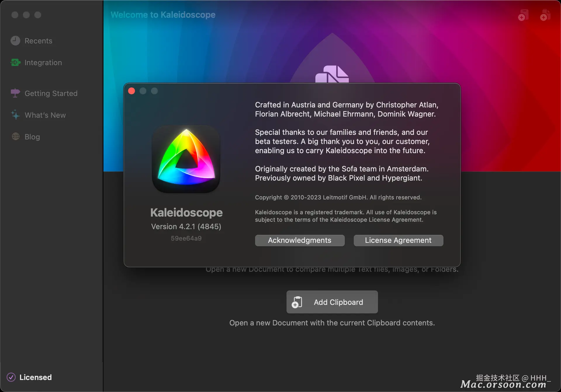
Task: Open the Blog sidebar item
Action: (32, 137)
